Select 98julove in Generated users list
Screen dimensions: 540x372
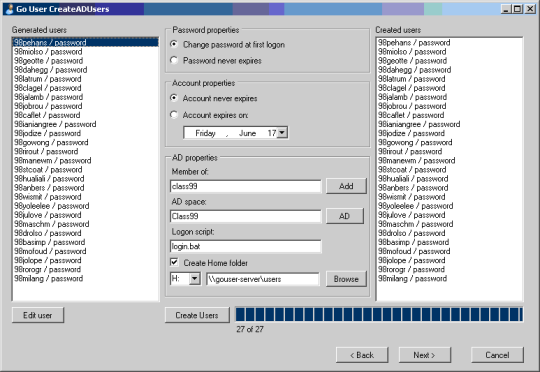click(x=85, y=215)
